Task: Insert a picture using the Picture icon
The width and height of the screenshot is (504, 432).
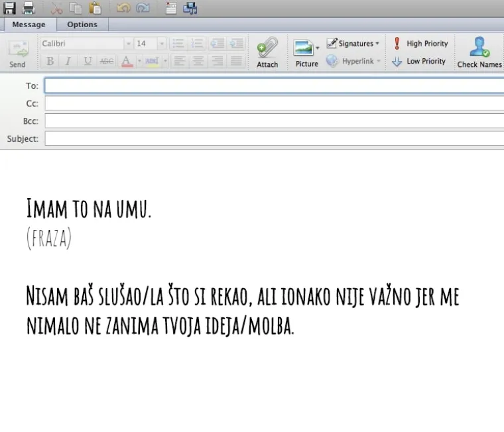Action: pyautogui.click(x=306, y=52)
